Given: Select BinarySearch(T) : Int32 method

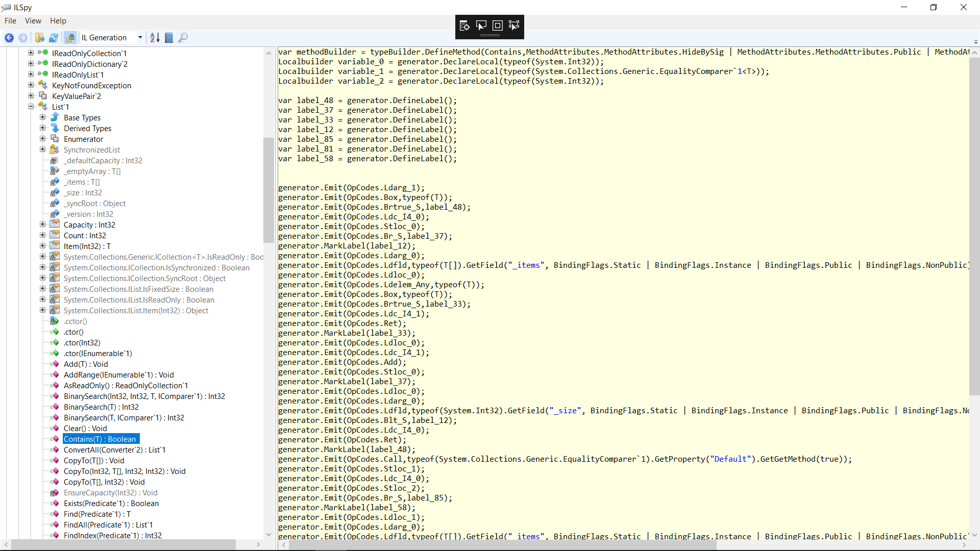Looking at the screenshot, I should pyautogui.click(x=101, y=407).
